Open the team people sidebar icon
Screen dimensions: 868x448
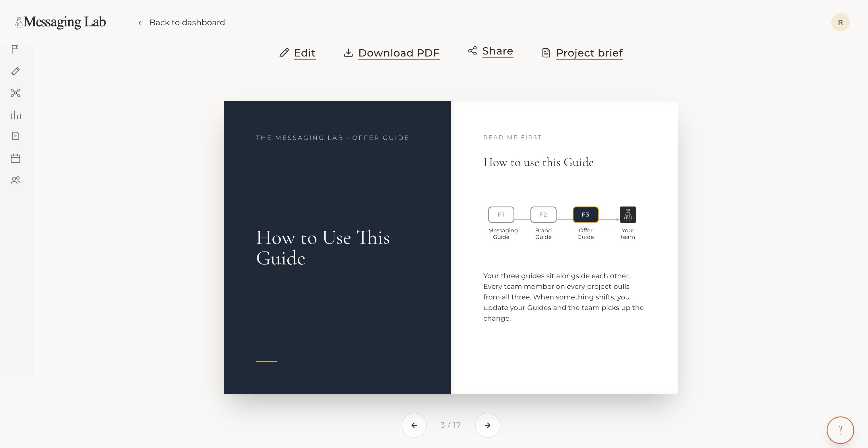15,180
